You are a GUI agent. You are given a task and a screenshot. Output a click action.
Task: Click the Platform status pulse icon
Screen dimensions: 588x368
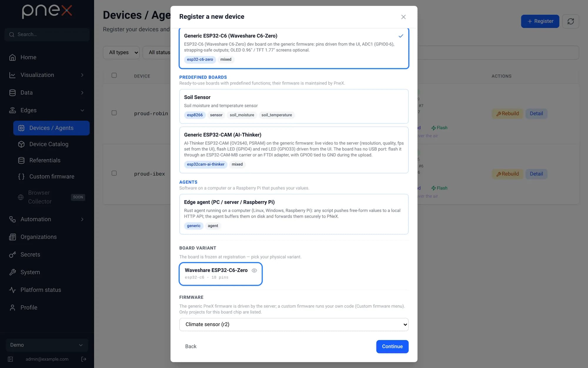pyautogui.click(x=12, y=290)
